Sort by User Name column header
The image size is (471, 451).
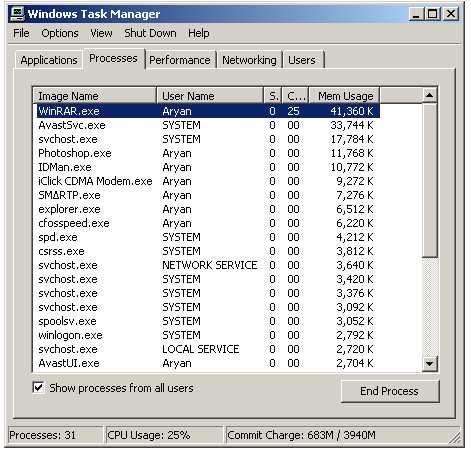coord(210,96)
